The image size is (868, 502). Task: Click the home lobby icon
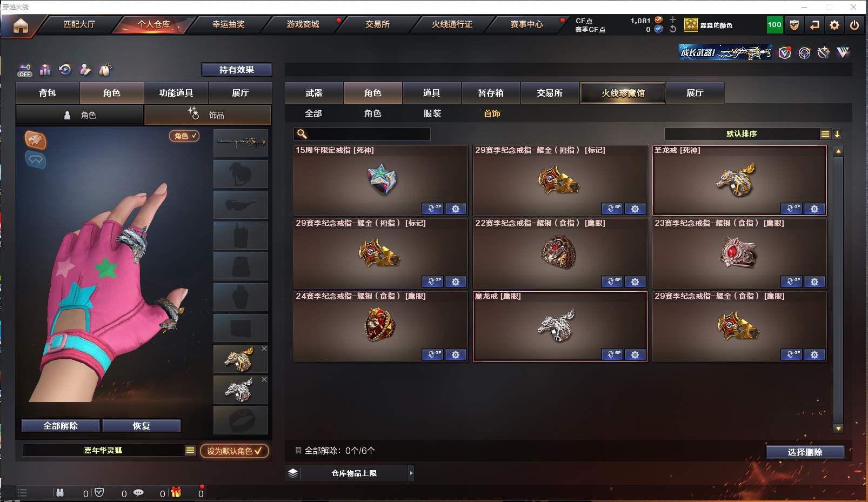[21, 25]
